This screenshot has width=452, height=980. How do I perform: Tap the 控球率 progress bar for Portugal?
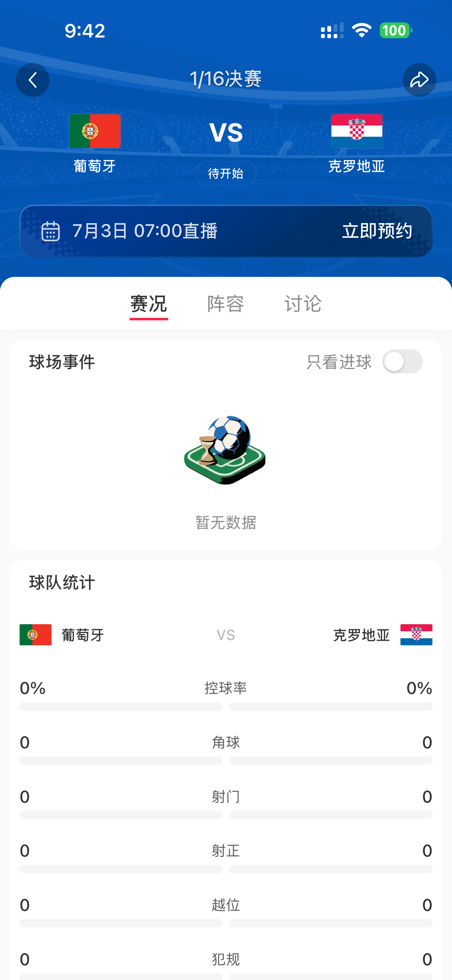[121, 707]
